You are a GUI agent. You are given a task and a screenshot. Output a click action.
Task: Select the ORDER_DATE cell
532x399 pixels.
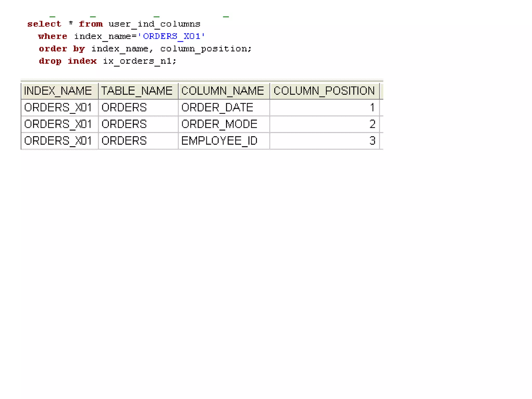(217, 108)
